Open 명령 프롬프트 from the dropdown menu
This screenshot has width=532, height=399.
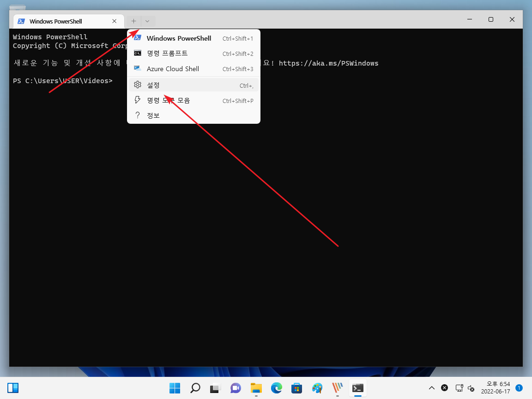[x=193, y=54]
